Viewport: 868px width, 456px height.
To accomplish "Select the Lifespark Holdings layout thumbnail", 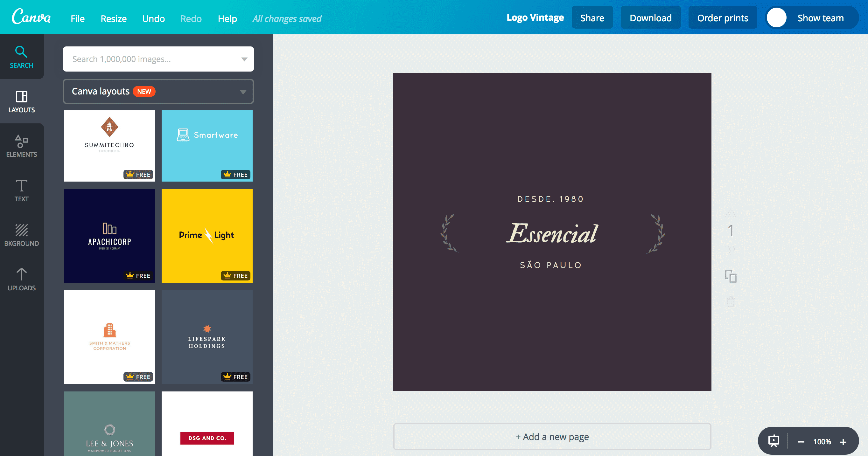I will point(207,337).
